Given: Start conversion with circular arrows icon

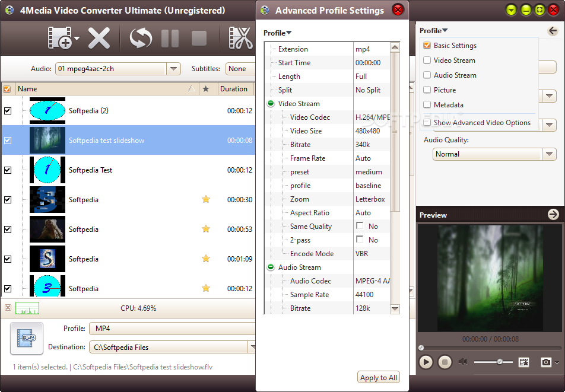Looking at the screenshot, I should pyautogui.click(x=141, y=38).
